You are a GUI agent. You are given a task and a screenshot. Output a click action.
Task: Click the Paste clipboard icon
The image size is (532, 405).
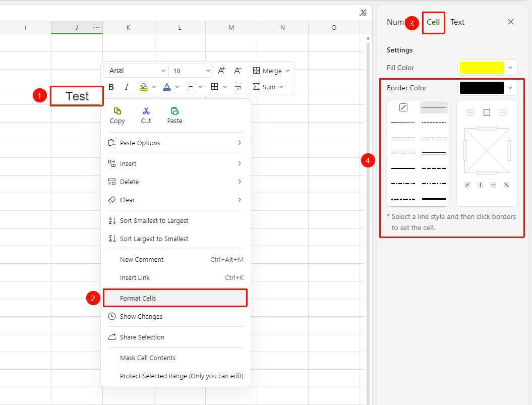(175, 111)
